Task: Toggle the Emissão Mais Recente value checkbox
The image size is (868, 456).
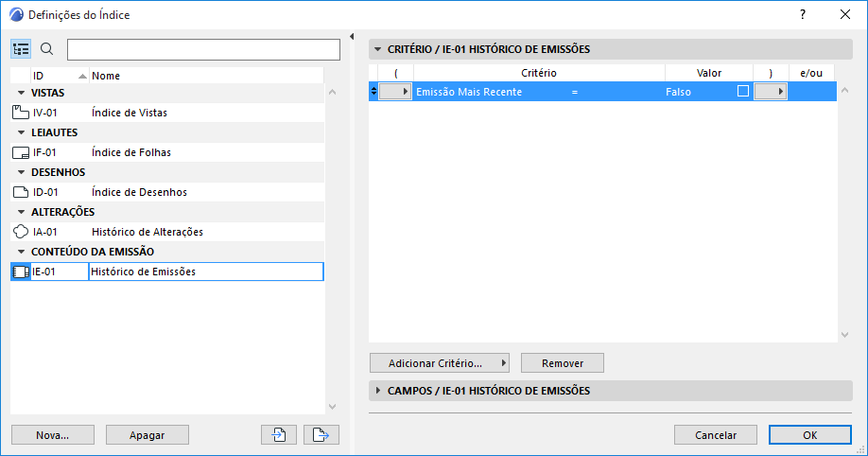Action: point(743,92)
